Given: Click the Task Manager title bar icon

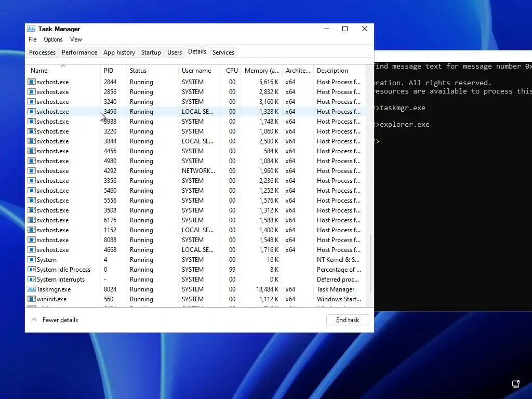Looking at the screenshot, I should click(31, 29).
